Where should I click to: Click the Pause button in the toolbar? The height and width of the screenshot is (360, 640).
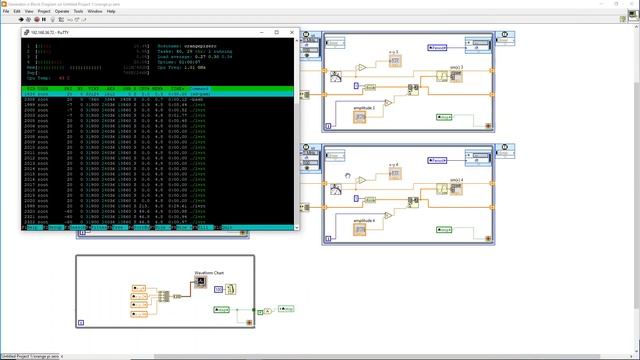click(x=44, y=19)
